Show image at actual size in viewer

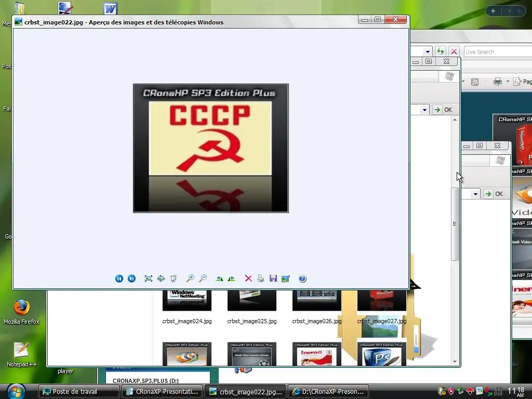[x=161, y=278]
